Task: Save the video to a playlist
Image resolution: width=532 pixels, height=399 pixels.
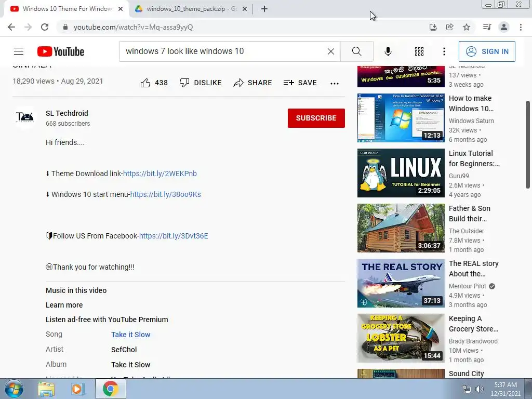Action: (x=300, y=83)
